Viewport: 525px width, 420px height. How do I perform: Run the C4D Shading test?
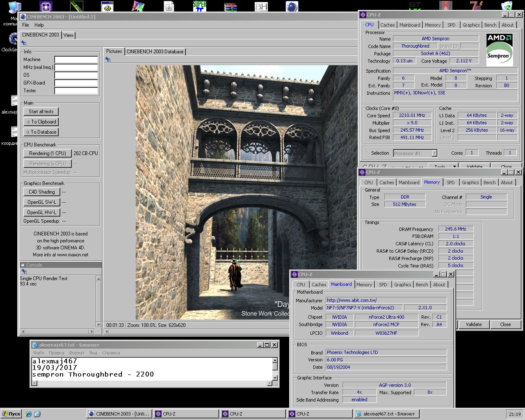(42, 192)
